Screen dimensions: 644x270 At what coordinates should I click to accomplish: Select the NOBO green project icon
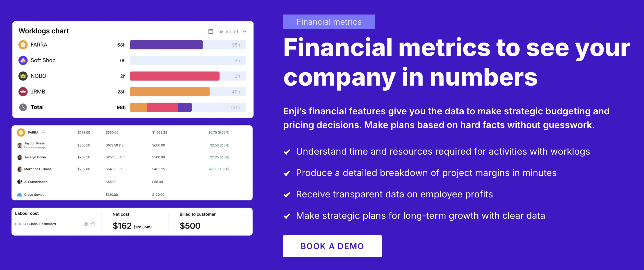[x=23, y=76]
